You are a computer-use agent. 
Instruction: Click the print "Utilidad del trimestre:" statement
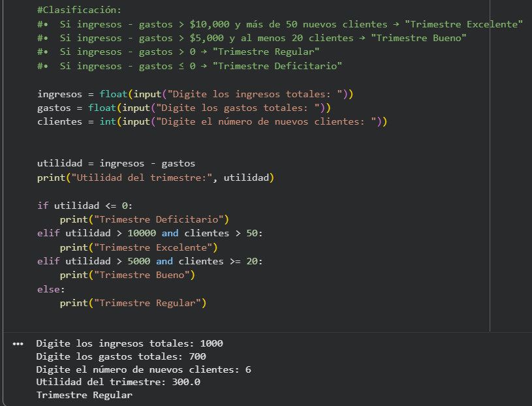(x=156, y=178)
